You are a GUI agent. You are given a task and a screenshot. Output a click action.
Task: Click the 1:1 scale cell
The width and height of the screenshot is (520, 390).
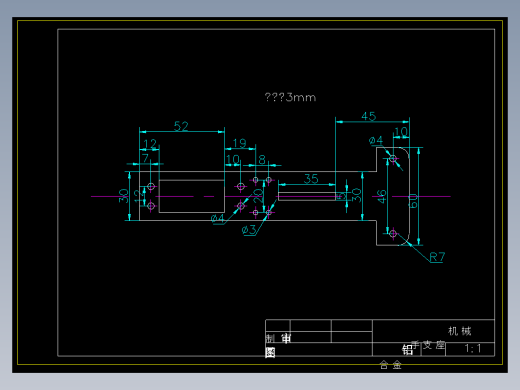click(x=473, y=349)
